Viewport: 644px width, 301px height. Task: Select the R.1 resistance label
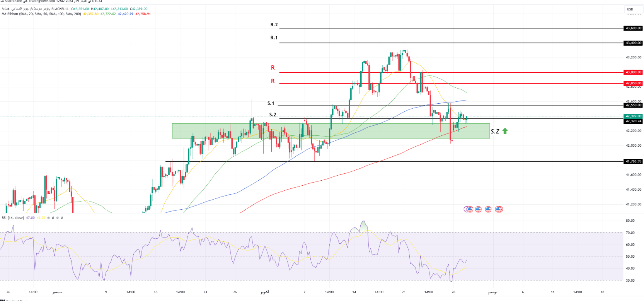pyautogui.click(x=274, y=38)
